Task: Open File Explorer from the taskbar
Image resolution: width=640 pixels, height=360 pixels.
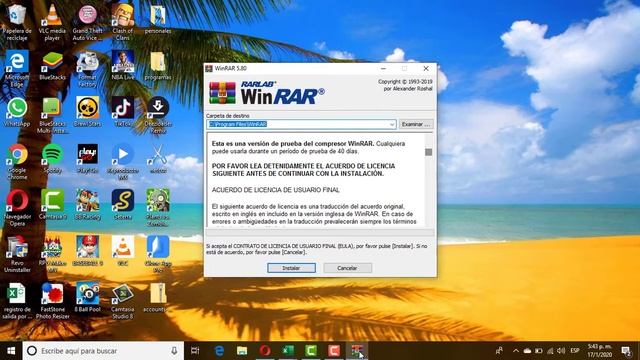Action: coord(242,351)
